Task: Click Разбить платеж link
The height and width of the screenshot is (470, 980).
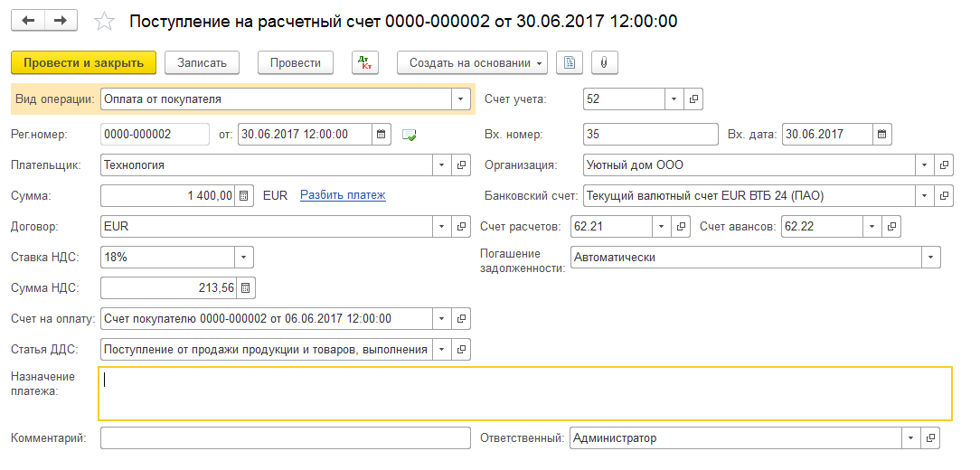Action: pyautogui.click(x=343, y=194)
